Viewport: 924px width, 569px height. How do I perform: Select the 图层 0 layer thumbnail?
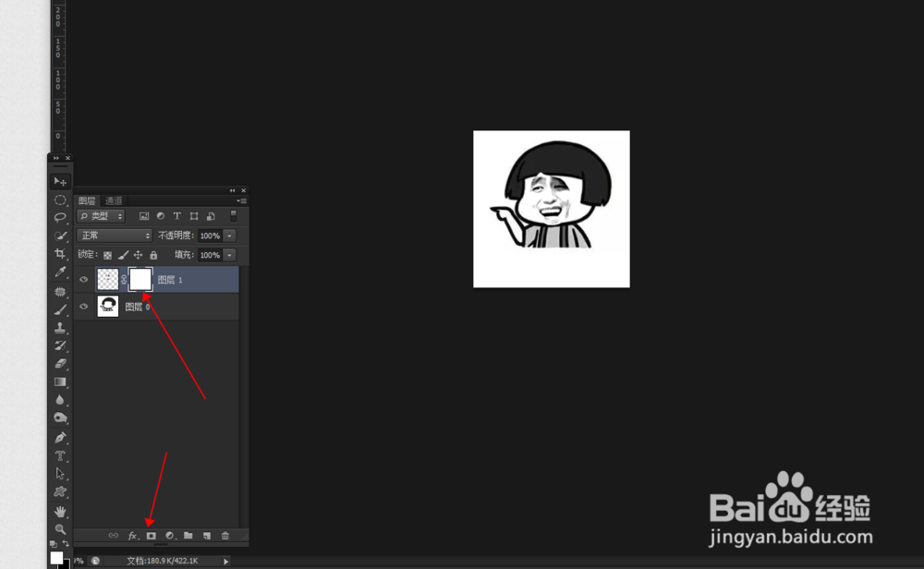pos(107,307)
